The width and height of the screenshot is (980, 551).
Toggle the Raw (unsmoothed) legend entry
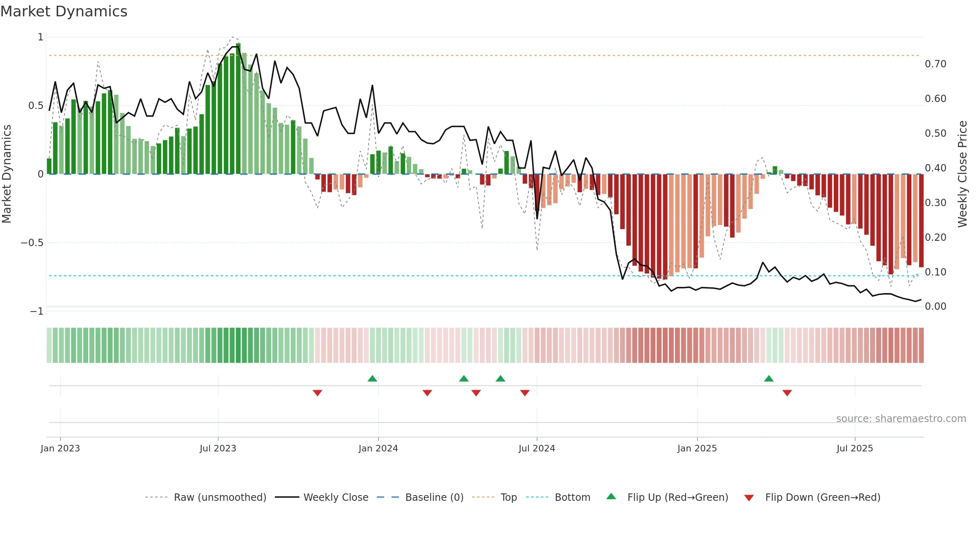205,497
